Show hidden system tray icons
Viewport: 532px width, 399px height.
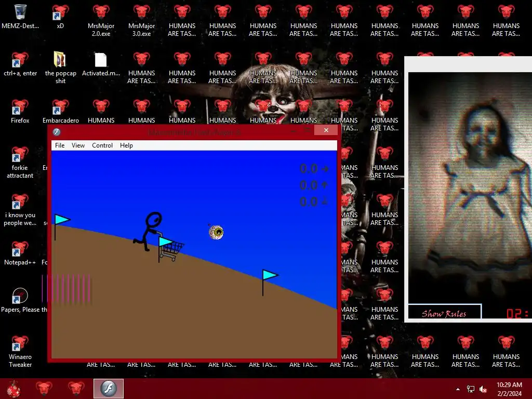458,389
